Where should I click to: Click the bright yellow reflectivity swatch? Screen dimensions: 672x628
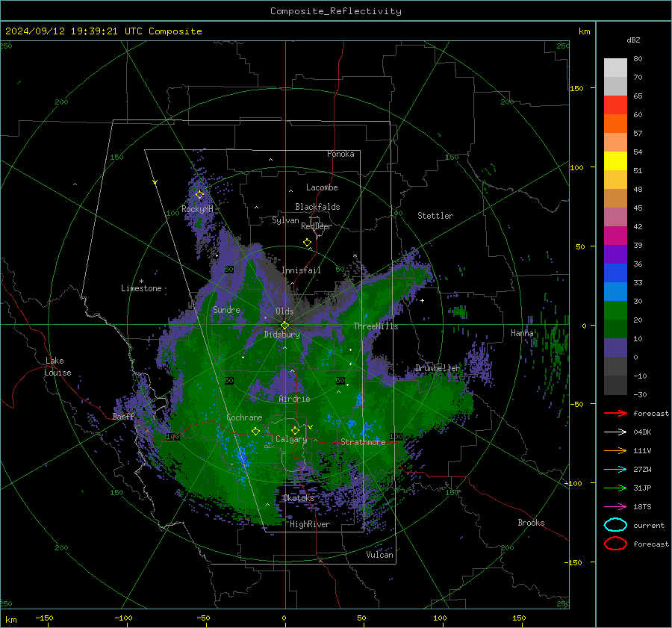(615, 161)
